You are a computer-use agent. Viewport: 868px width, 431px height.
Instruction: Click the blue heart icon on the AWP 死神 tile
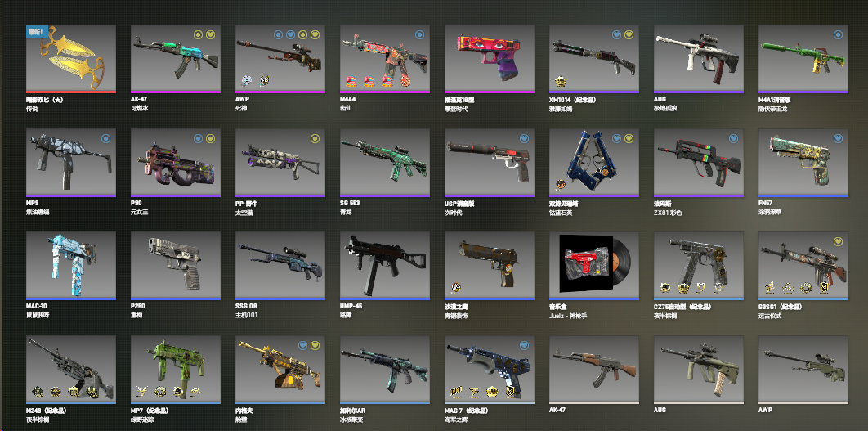coord(291,34)
